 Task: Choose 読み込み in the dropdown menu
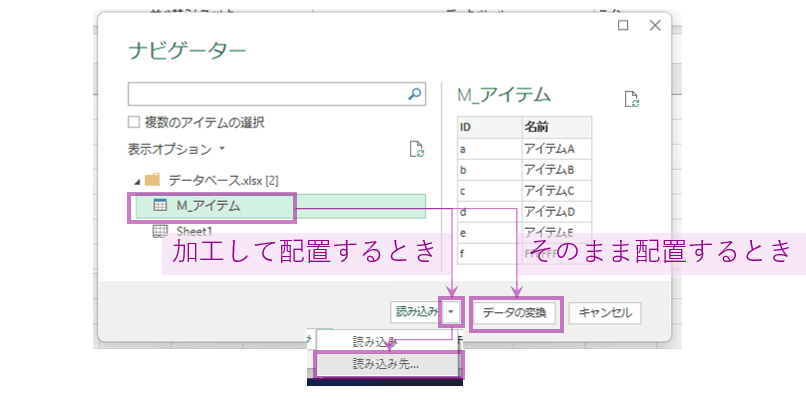click(386, 341)
